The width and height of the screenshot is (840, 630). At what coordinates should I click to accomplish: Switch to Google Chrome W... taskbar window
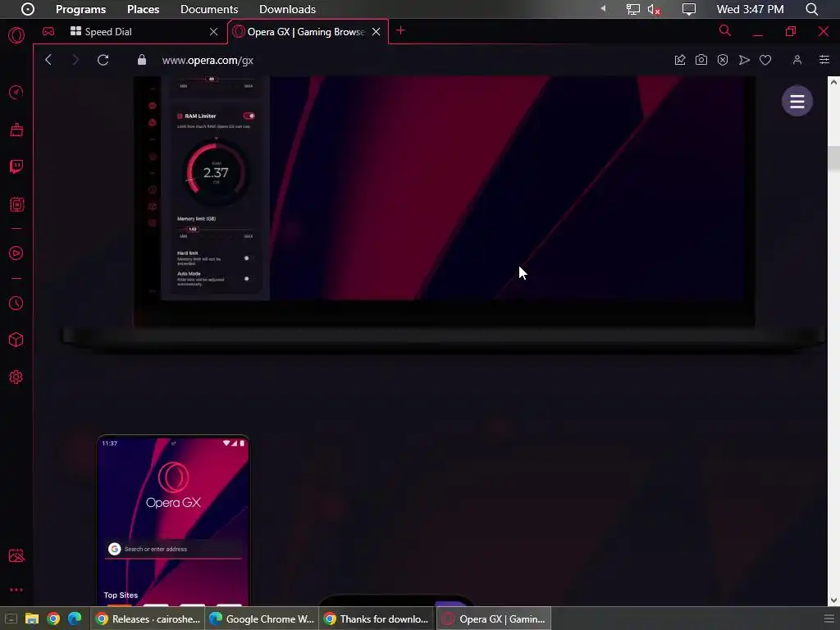(262, 619)
